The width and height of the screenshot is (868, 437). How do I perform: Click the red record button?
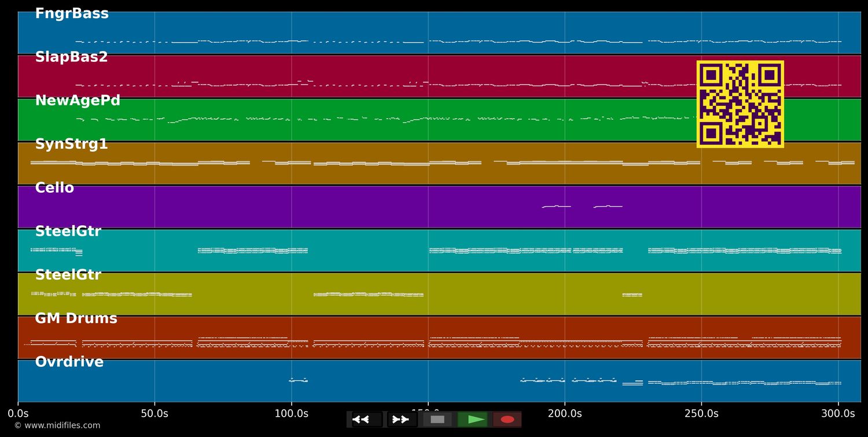(x=507, y=420)
